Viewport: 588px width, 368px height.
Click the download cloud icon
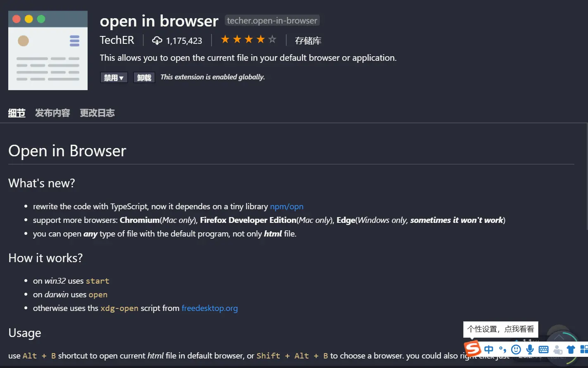tap(157, 41)
